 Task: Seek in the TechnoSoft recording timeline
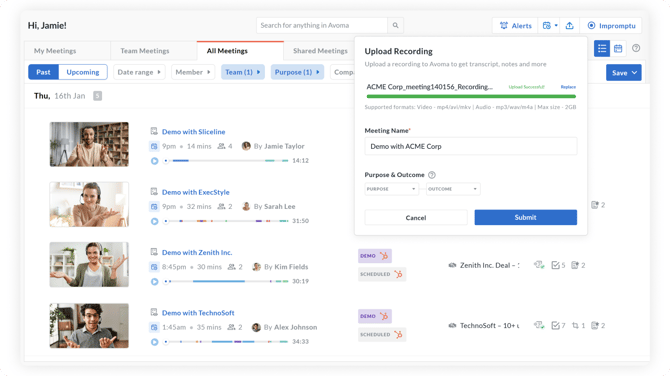(226, 341)
